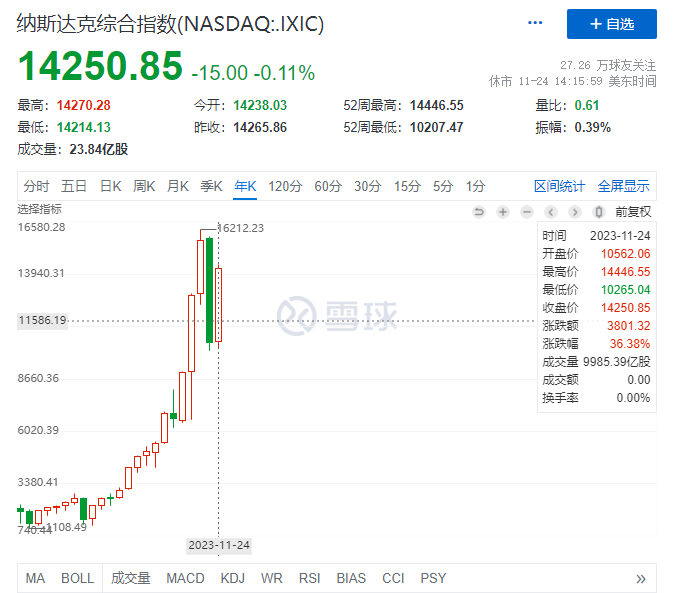Switch to 30分 chart tab
Screen dimensions: 678x593
(368, 186)
